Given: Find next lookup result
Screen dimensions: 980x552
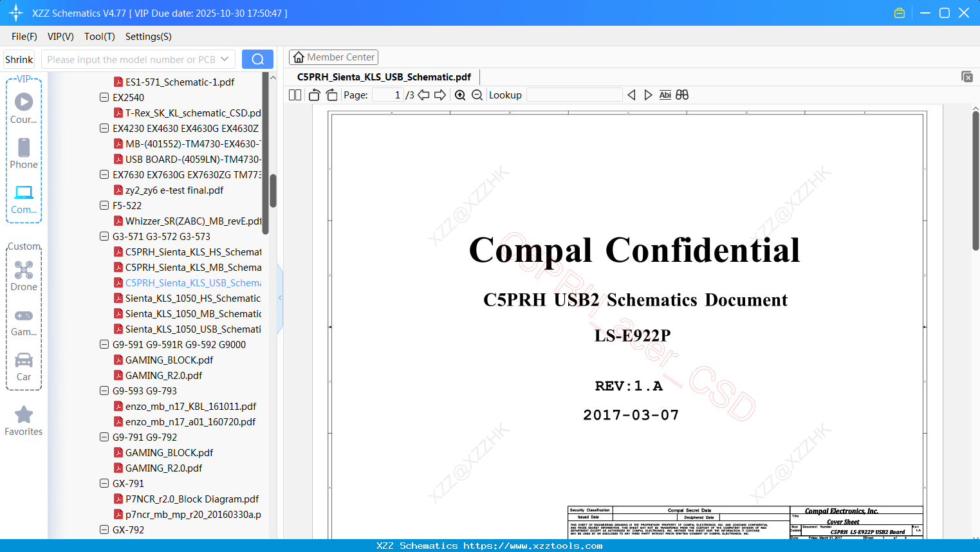Looking at the screenshot, I should pyautogui.click(x=648, y=95).
